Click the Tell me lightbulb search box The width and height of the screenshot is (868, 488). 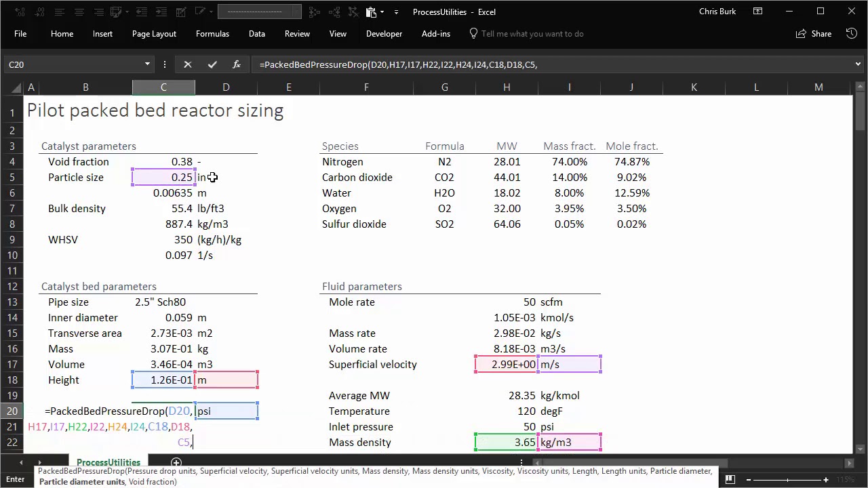click(532, 34)
